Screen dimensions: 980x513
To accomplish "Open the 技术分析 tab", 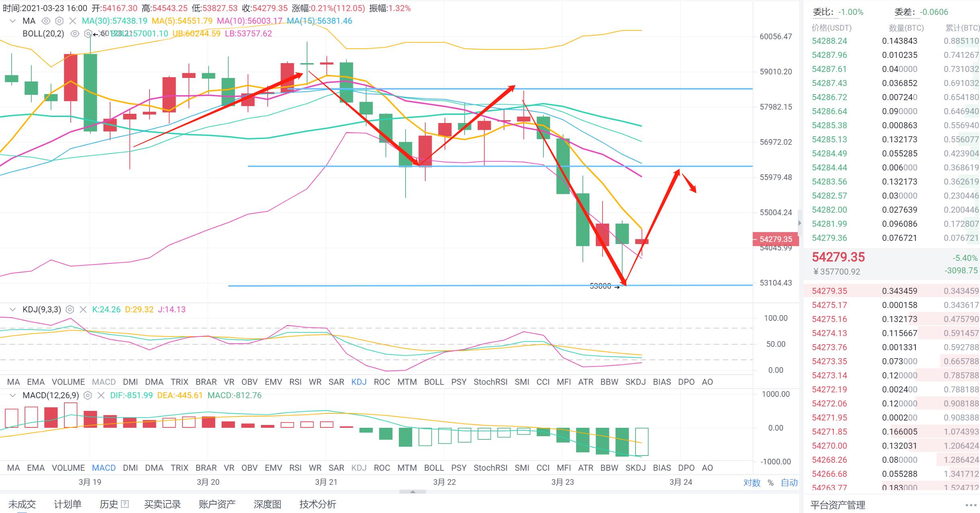I will click(x=318, y=504).
